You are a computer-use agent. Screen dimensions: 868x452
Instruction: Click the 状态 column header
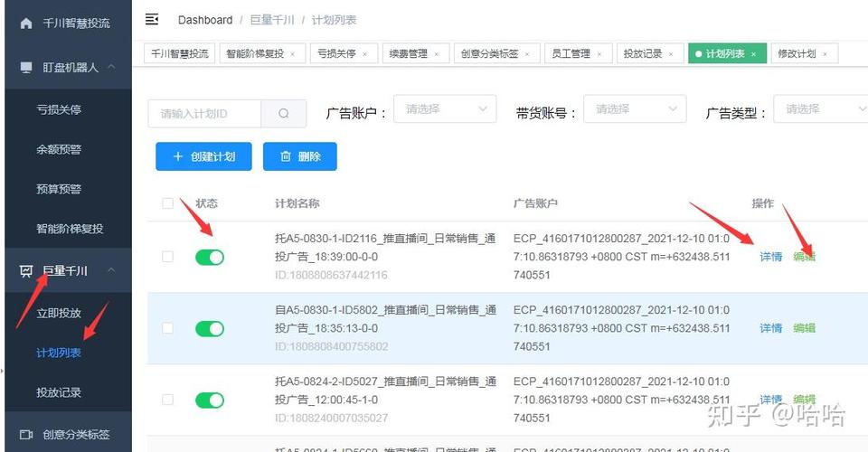coord(206,203)
